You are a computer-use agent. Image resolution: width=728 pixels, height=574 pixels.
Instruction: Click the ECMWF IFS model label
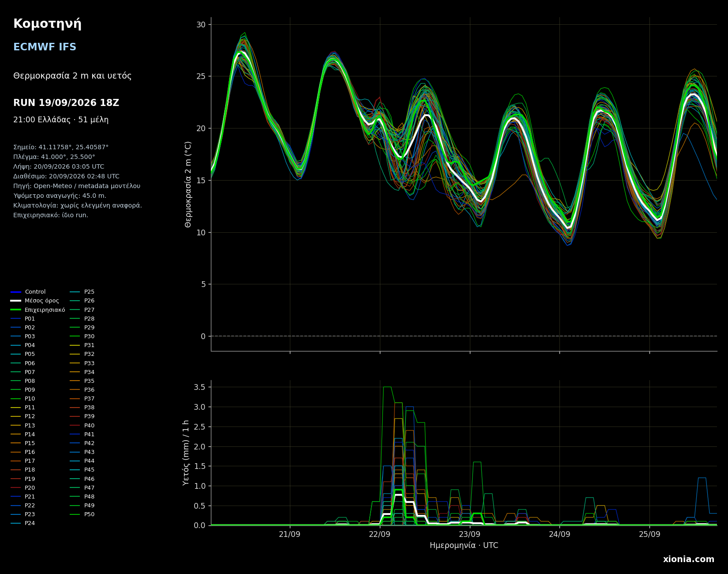[x=45, y=47]
